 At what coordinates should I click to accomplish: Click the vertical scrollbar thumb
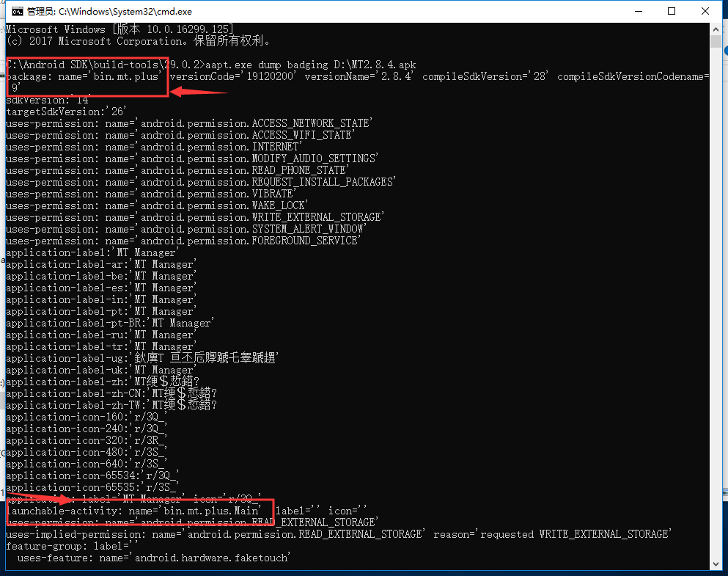point(716,41)
